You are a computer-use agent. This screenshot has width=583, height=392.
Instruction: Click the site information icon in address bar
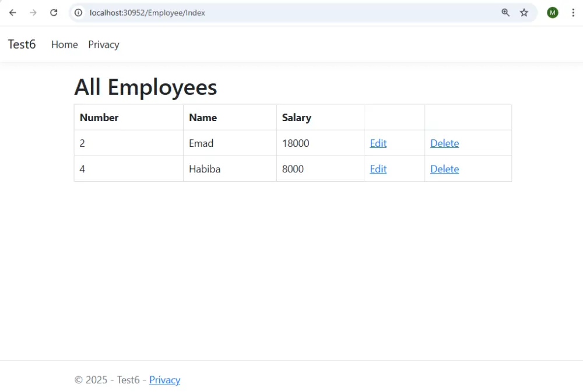pyautogui.click(x=78, y=12)
